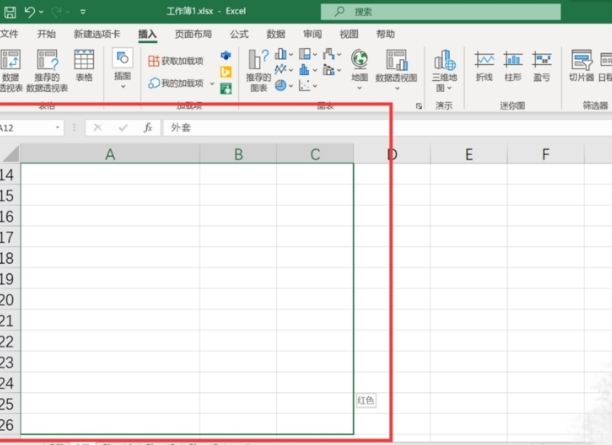Go to the 数据 ribbon tab
612x445 pixels.
(x=276, y=34)
